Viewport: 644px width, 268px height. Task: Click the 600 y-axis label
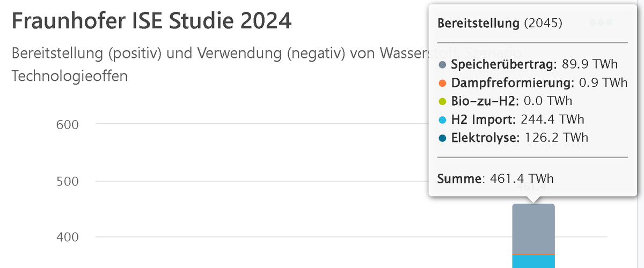[x=68, y=124]
